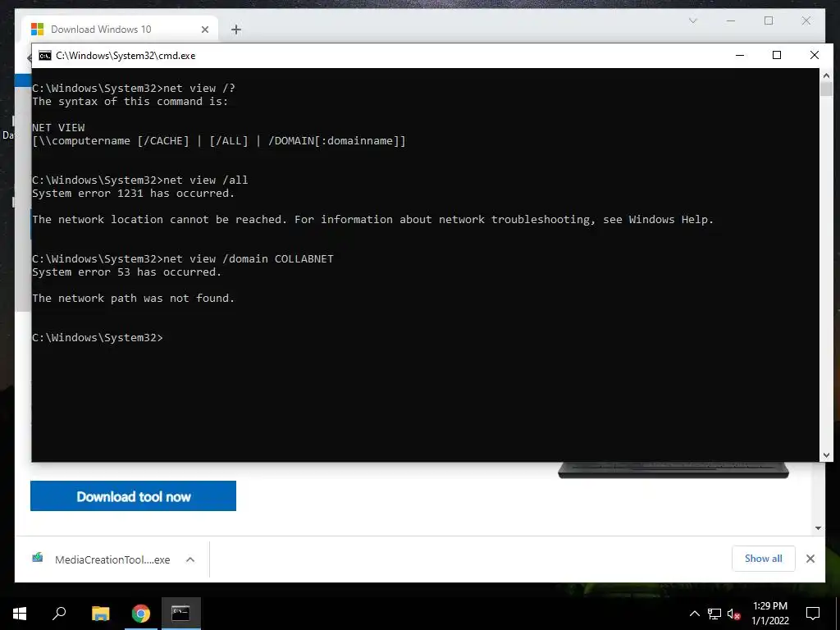Click the Microsoft logo favicon on tab
This screenshot has width=840, height=630.
click(37, 29)
